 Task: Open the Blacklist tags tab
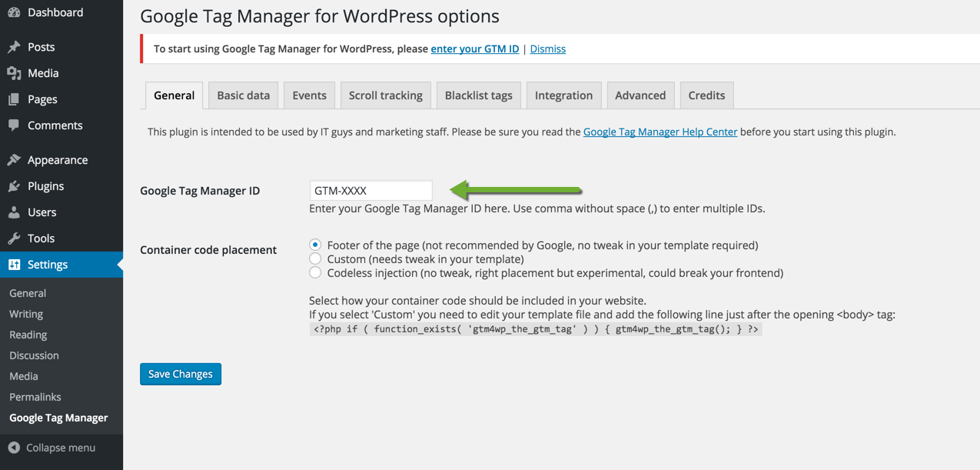(478, 95)
